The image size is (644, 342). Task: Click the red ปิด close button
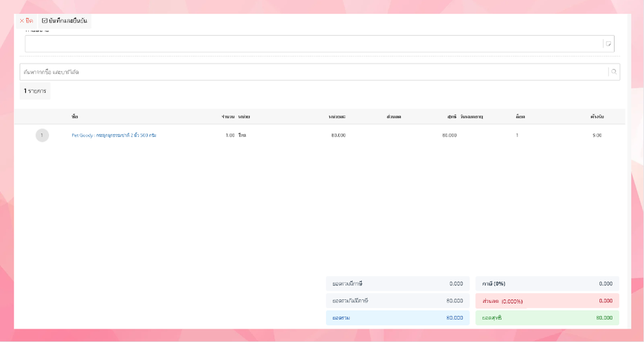27,20
